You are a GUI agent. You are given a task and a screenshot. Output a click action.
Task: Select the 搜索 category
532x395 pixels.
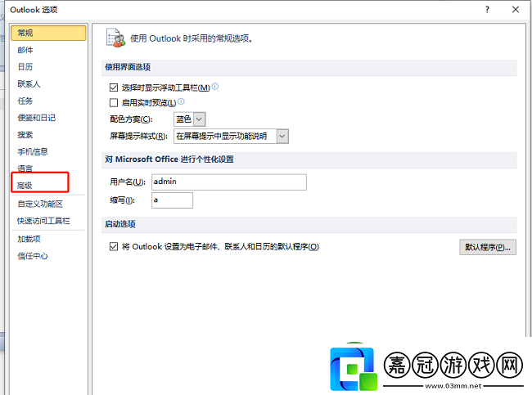(x=25, y=135)
